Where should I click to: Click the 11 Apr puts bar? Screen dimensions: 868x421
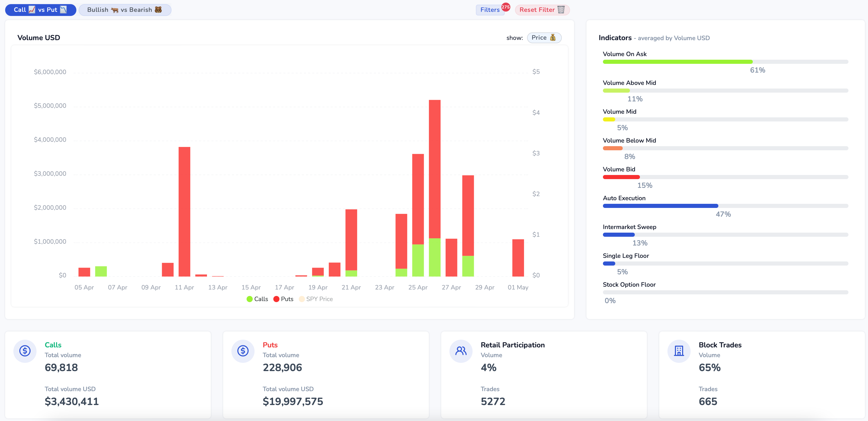[x=184, y=212]
